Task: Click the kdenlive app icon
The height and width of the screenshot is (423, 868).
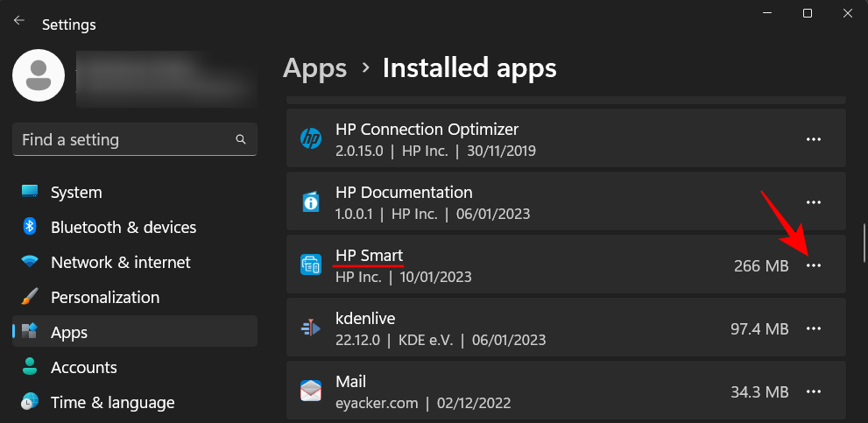Action: coord(311,328)
